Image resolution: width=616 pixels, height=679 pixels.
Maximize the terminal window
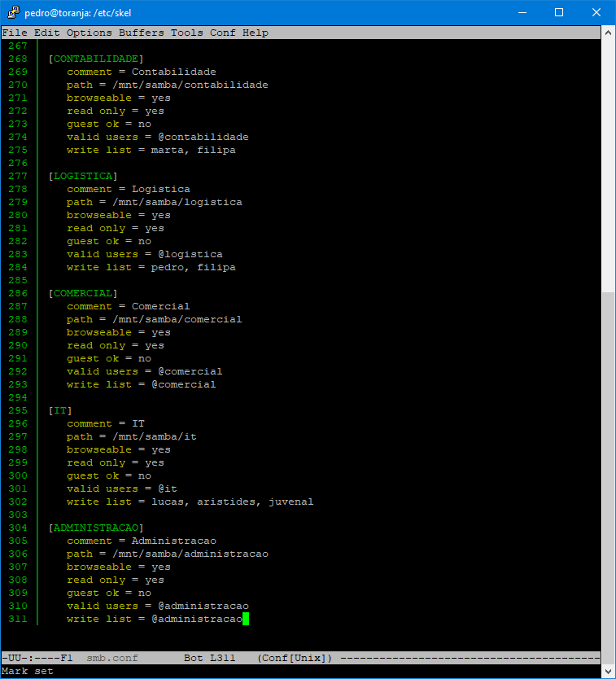559,12
